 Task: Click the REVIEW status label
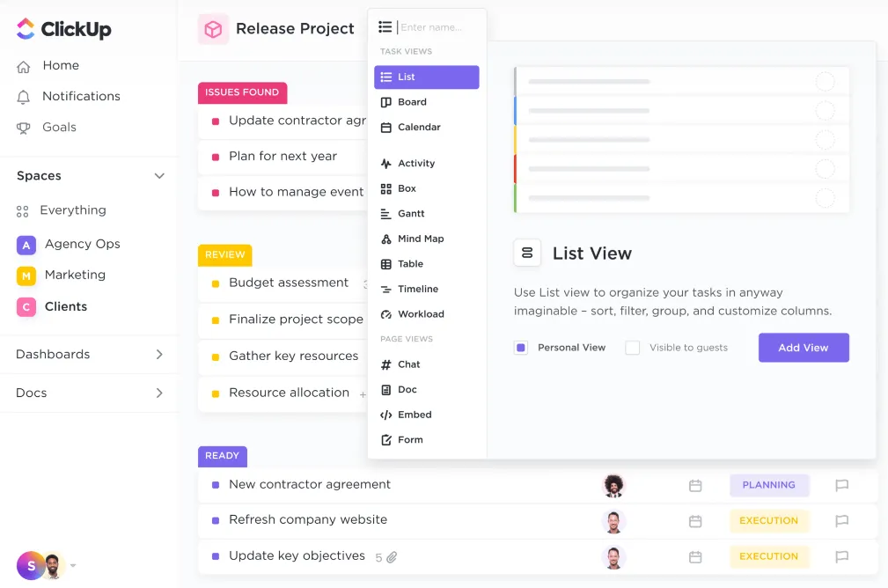coord(224,255)
